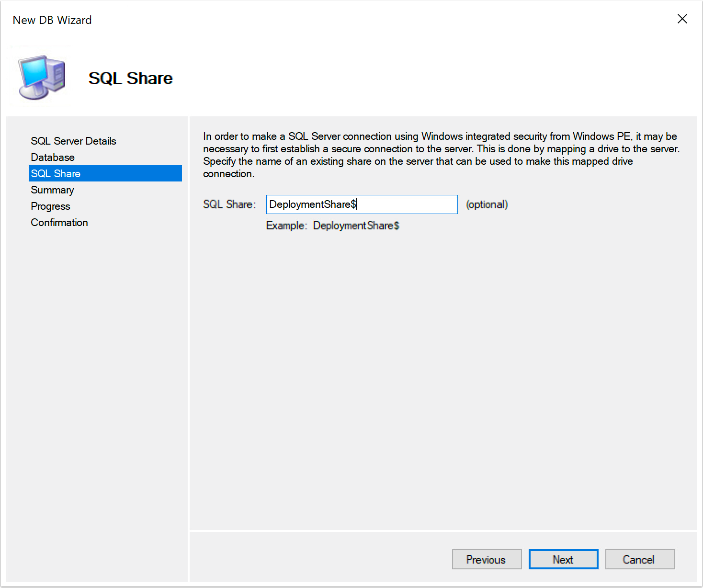
Task: Select the SQL Share step
Action: pos(56,173)
